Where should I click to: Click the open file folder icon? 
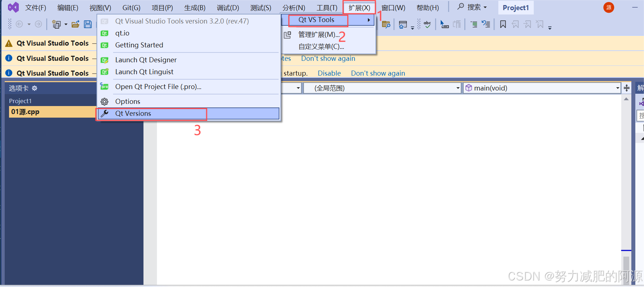coord(76,24)
